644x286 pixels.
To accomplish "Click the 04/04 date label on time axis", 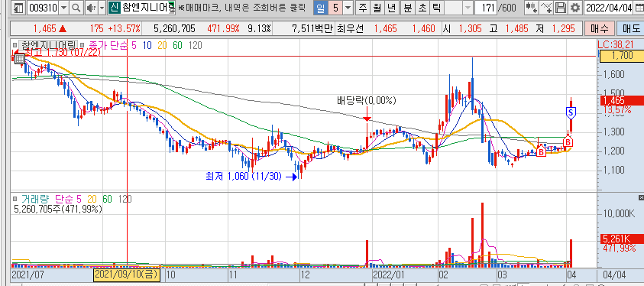I will 614,275.
